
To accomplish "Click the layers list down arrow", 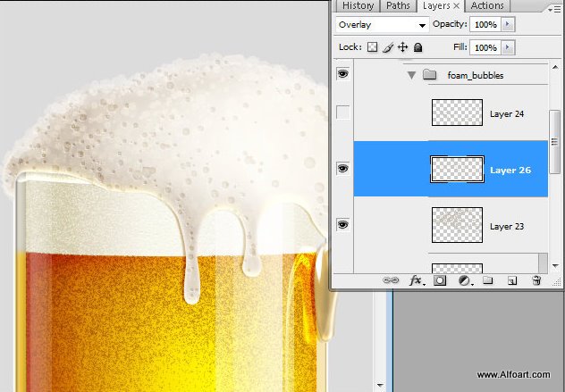I will (555, 266).
